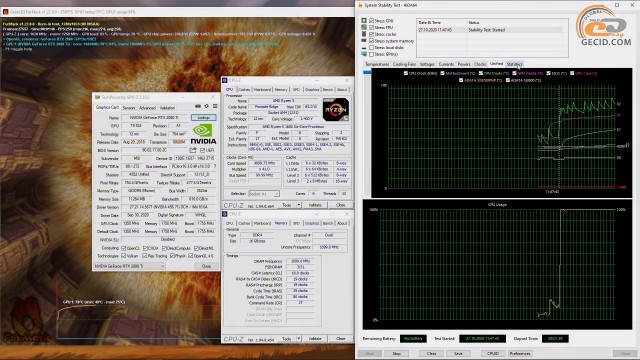Enable Stress local disks checkbox

pyautogui.click(x=371, y=47)
